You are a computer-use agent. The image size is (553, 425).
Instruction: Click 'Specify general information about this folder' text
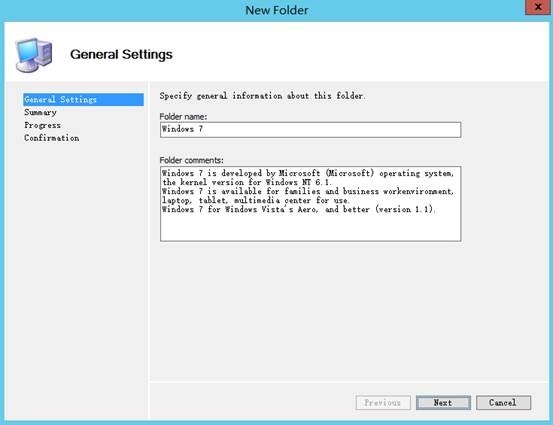262,96
